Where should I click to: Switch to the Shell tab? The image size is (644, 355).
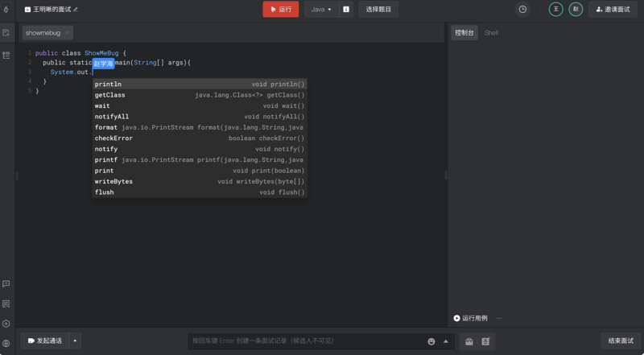click(491, 33)
